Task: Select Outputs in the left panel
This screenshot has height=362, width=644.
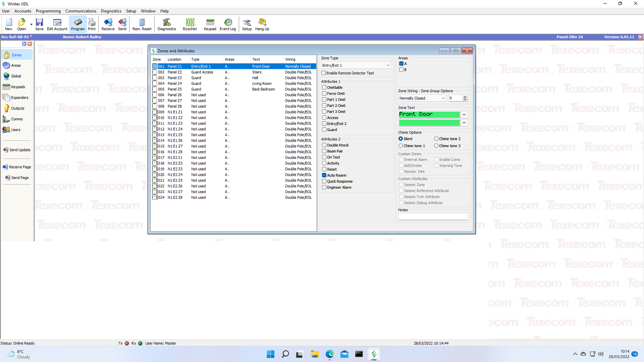Action: click(17, 108)
